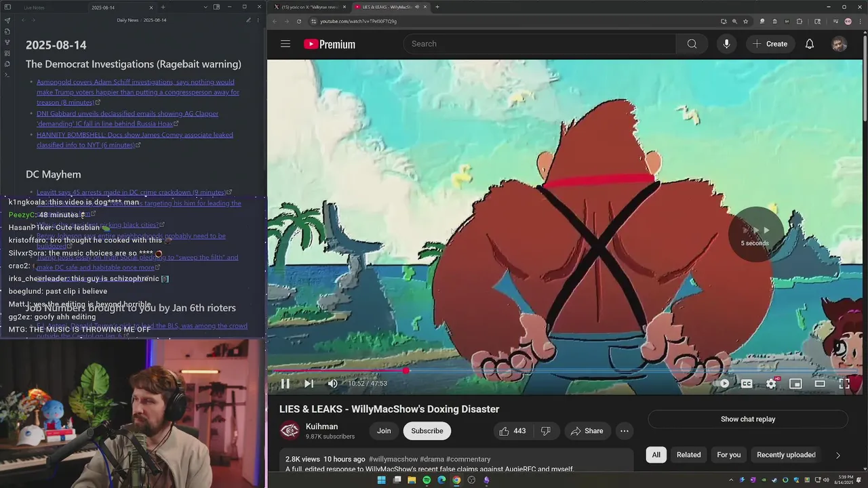Image resolution: width=868 pixels, height=488 pixels.
Task: Click the paper plane icon in notes sidebar
Action: 7,20
